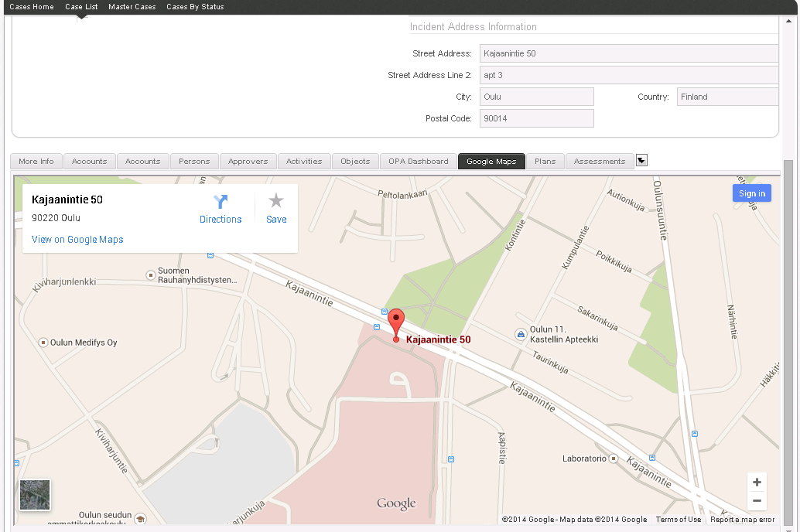Click the zoom in plus icon
The width and height of the screenshot is (800, 532).
coord(757,481)
